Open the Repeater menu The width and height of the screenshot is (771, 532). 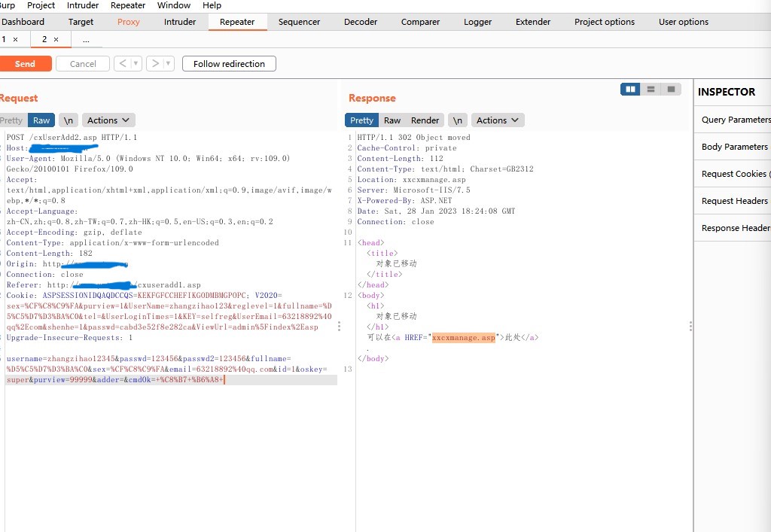tap(128, 5)
